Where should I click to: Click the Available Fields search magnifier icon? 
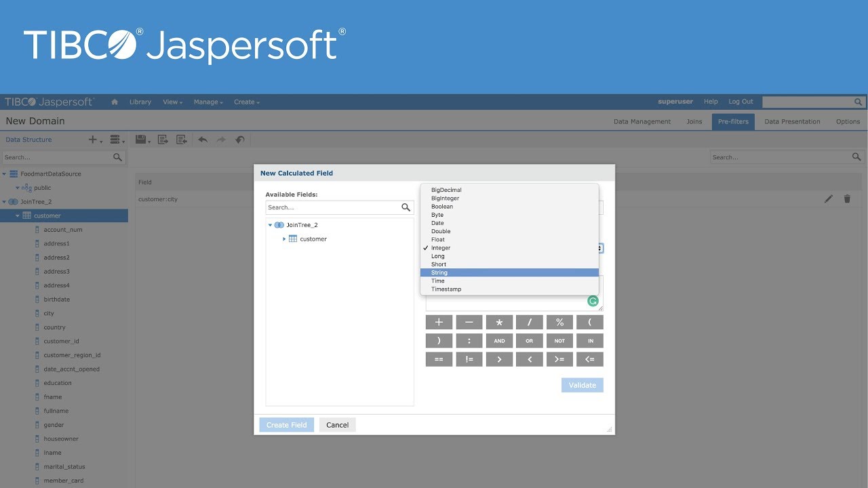[x=406, y=207]
